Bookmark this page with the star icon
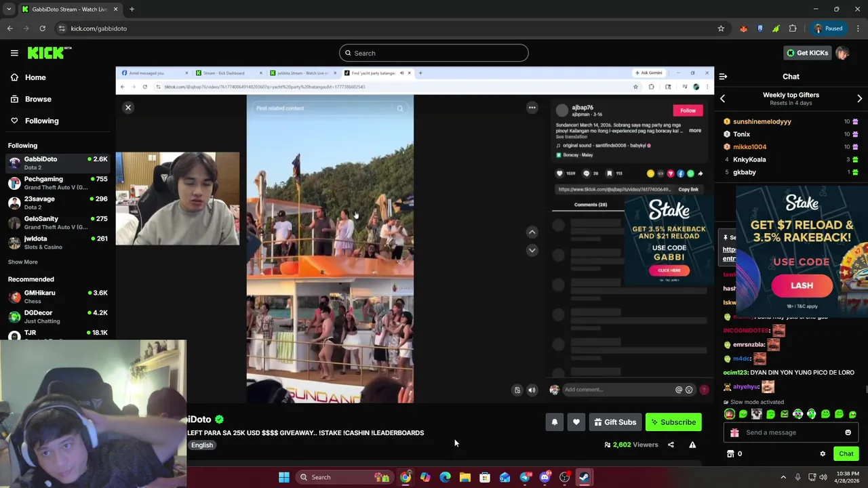 (x=721, y=28)
